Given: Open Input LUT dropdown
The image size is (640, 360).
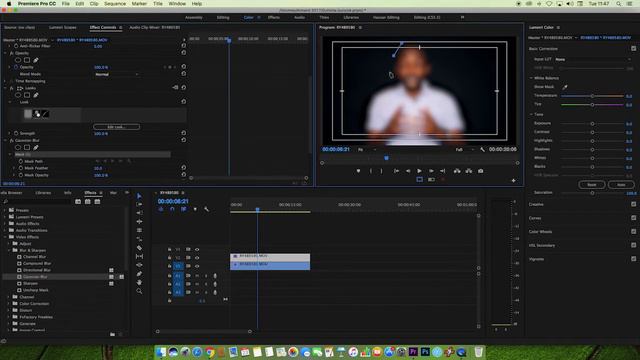Looking at the screenshot, I should click(x=593, y=59).
